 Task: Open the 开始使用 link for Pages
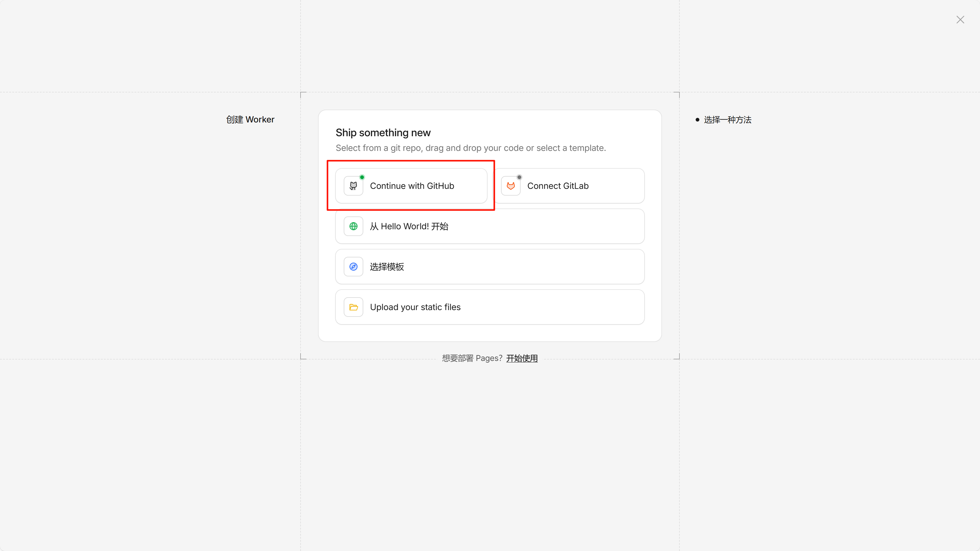point(522,358)
